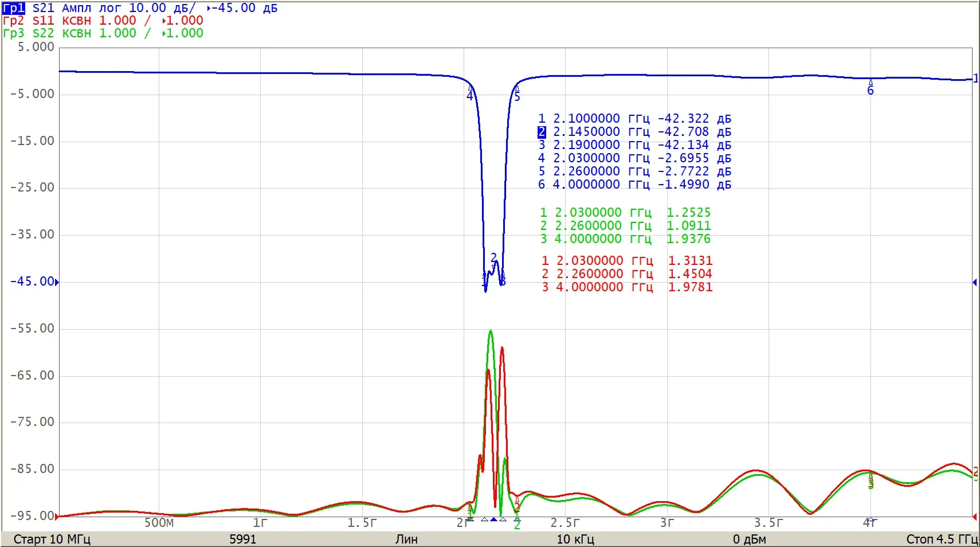Screen dimensions: 980x547
Task: Select green marker row with value 1.9376
Action: 625,239
